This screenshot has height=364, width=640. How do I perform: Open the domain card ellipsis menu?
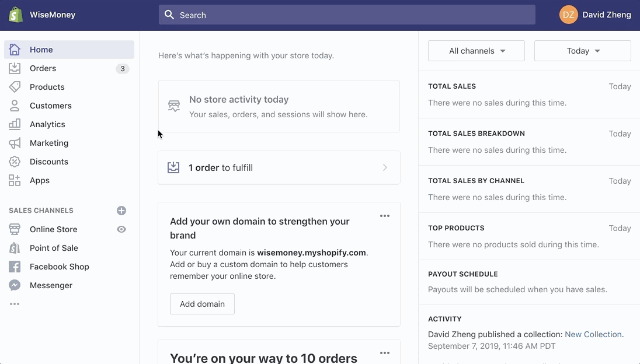click(x=384, y=216)
